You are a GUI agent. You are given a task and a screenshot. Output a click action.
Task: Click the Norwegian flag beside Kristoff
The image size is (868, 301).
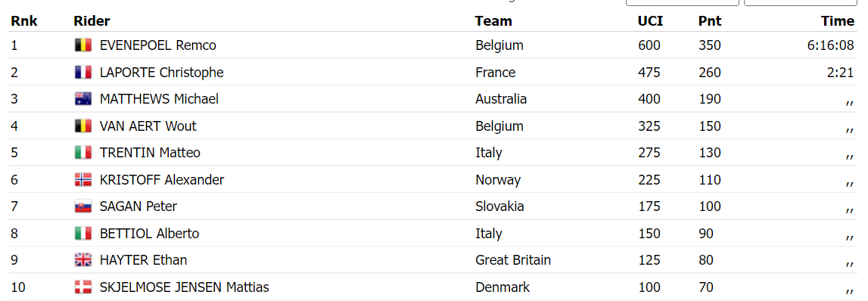(x=82, y=180)
